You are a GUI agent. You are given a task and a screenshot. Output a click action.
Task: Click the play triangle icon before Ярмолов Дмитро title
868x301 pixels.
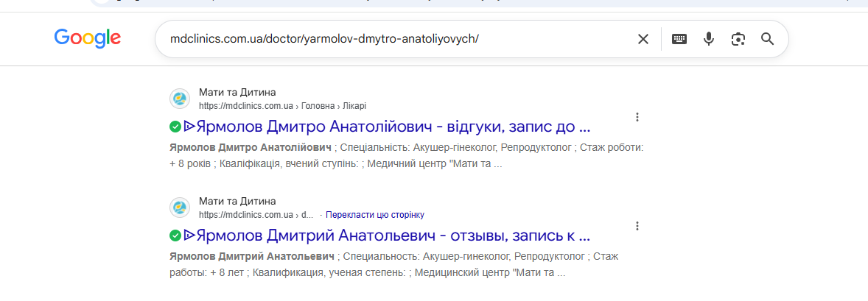coord(189,127)
